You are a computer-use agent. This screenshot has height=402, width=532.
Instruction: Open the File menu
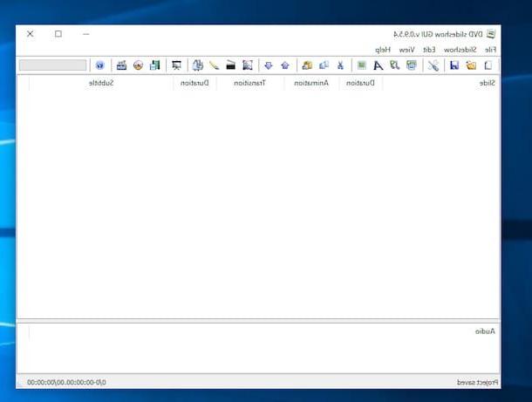point(491,50)
